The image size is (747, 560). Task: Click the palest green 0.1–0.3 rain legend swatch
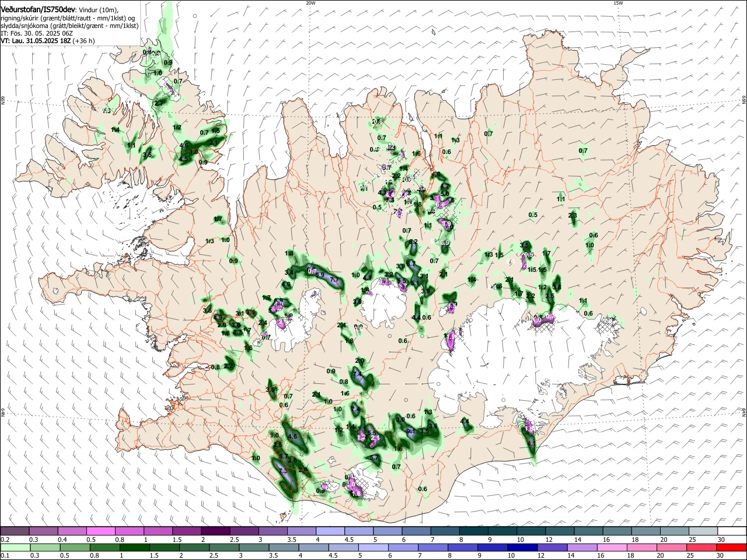point(15,547)
